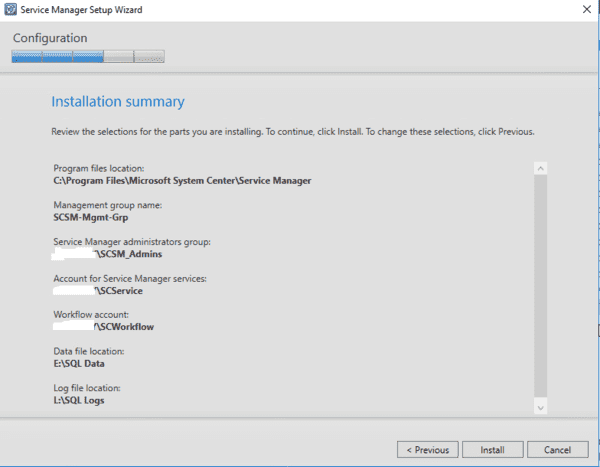Image resolution: width=600 pixels, height=467 pixels.
Task: Click the Install button
Action: [x=492, y=449]
